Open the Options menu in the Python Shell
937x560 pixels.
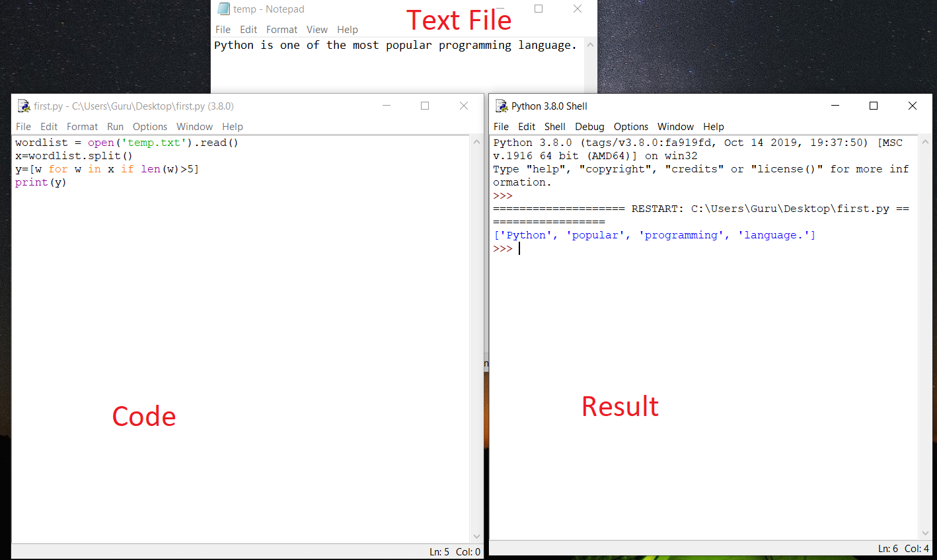[631, 127]
